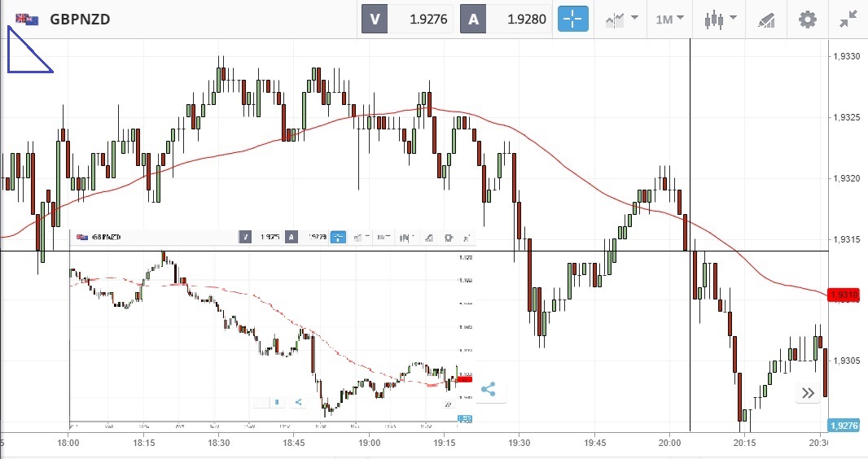Image resolution: width=868 pixels, height=459 pixels.
Task: Click the share icon beside the inset chart
Action: 489,389
